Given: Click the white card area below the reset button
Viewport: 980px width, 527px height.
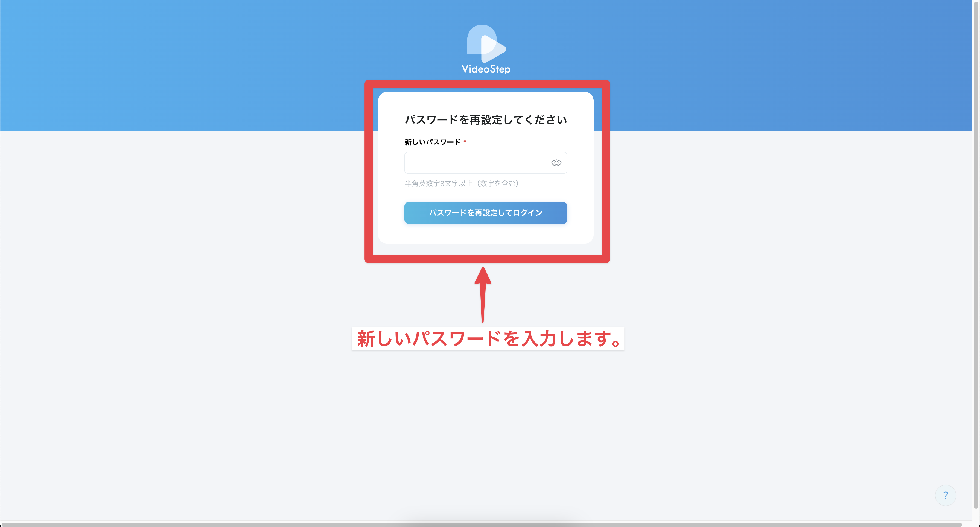Looking at the screenshot, I should (x=486, y=234).
